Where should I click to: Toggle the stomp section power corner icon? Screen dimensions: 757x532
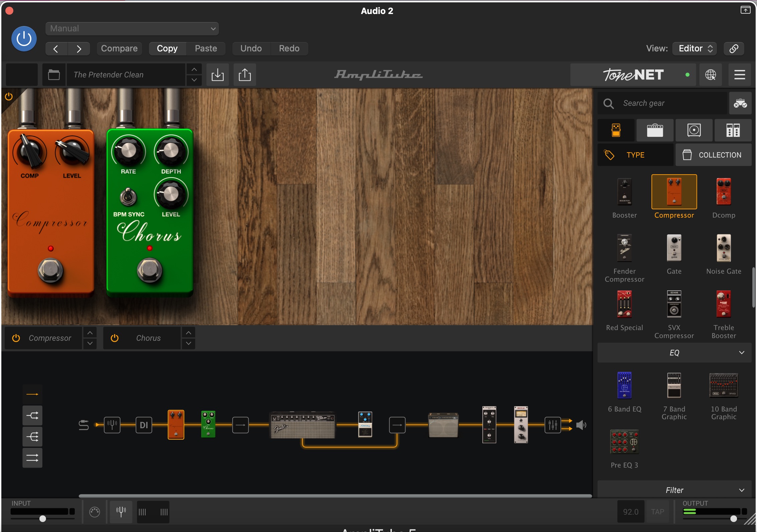(x=9, y=96)
